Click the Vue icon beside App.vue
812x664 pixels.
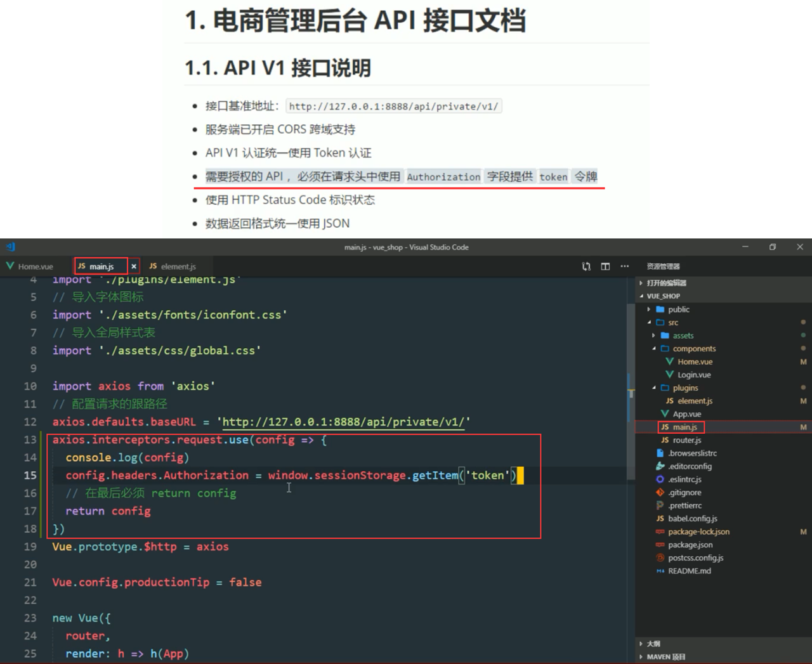click(x=665, y=414)
